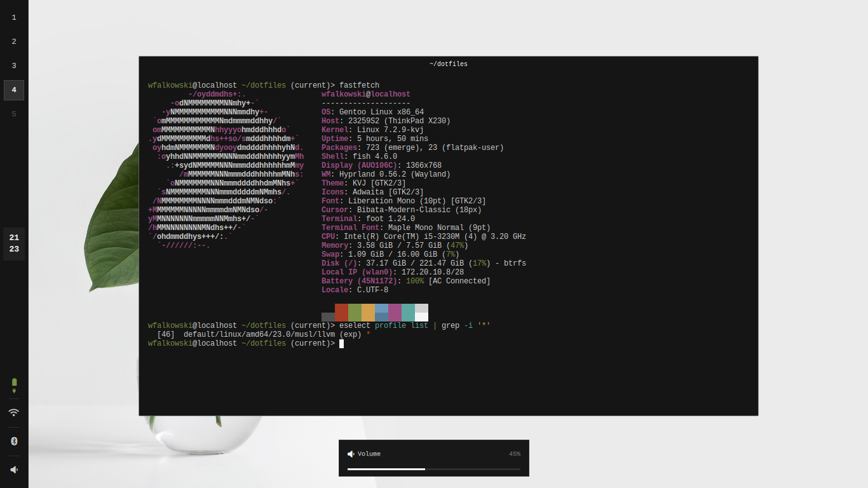This screenshot has height=488, width=868.
Task: Switch to workspace 3
Action: tap(14, 65)
